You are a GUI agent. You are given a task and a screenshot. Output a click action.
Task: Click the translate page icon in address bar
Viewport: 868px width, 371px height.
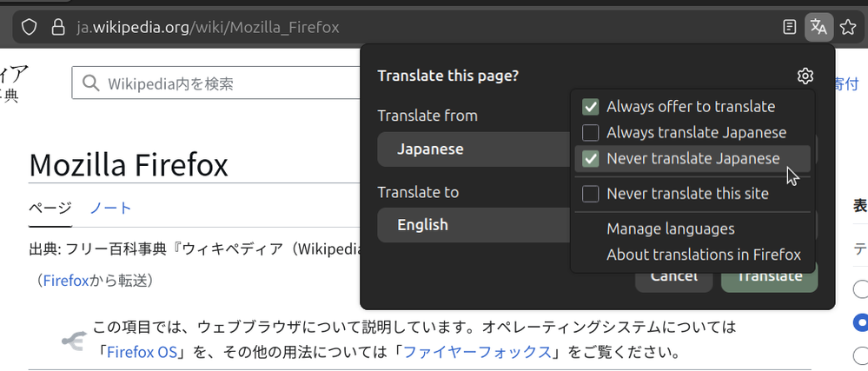(818, 27)
